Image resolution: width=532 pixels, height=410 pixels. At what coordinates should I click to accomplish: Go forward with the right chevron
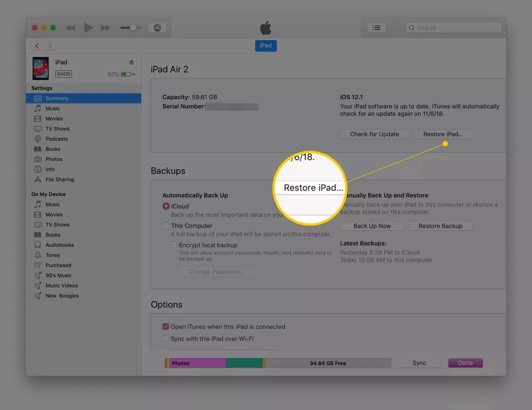(x=49, y=46)
